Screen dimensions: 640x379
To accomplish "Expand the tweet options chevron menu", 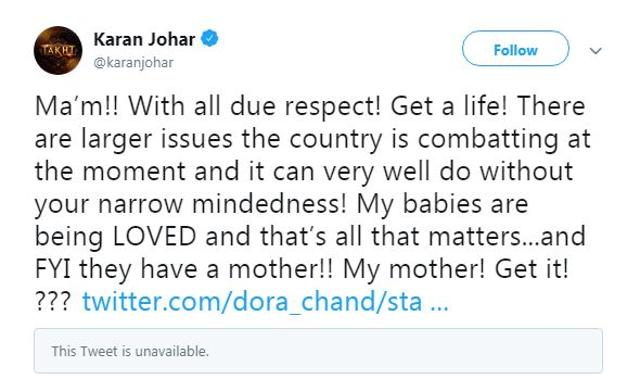I will tap(596, 51).
